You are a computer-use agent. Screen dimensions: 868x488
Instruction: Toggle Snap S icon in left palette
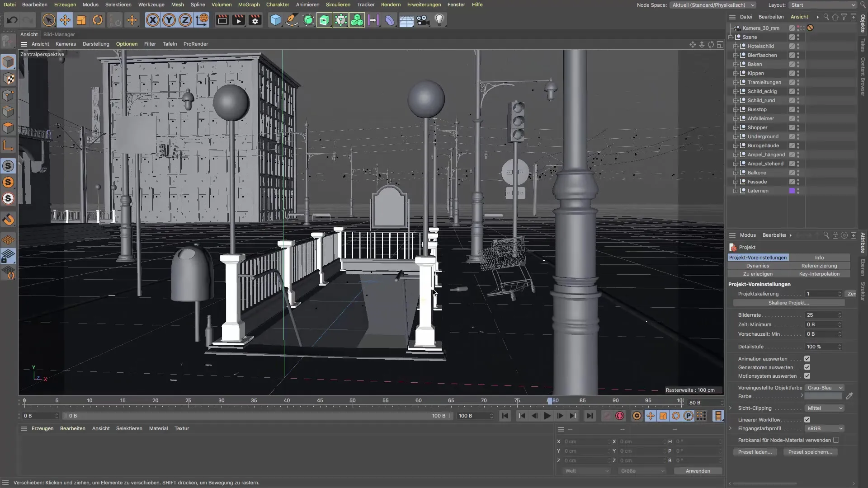click(8, 166)
